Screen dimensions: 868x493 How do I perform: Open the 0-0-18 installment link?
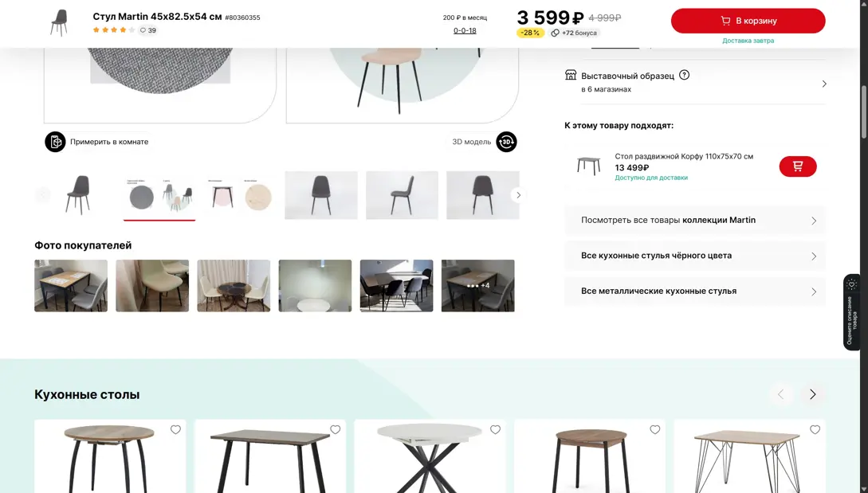(x=465, y=30)
